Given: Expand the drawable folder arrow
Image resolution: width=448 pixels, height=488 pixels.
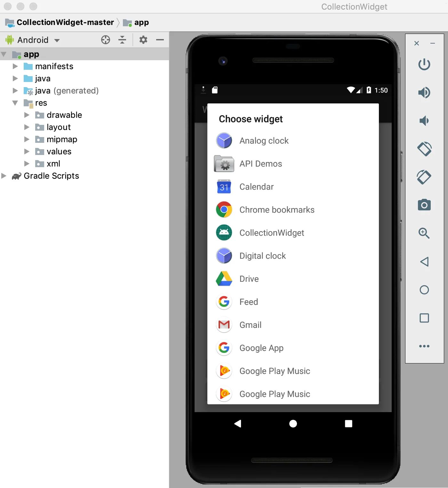Looking at the screenshot, I should [27, 115].
